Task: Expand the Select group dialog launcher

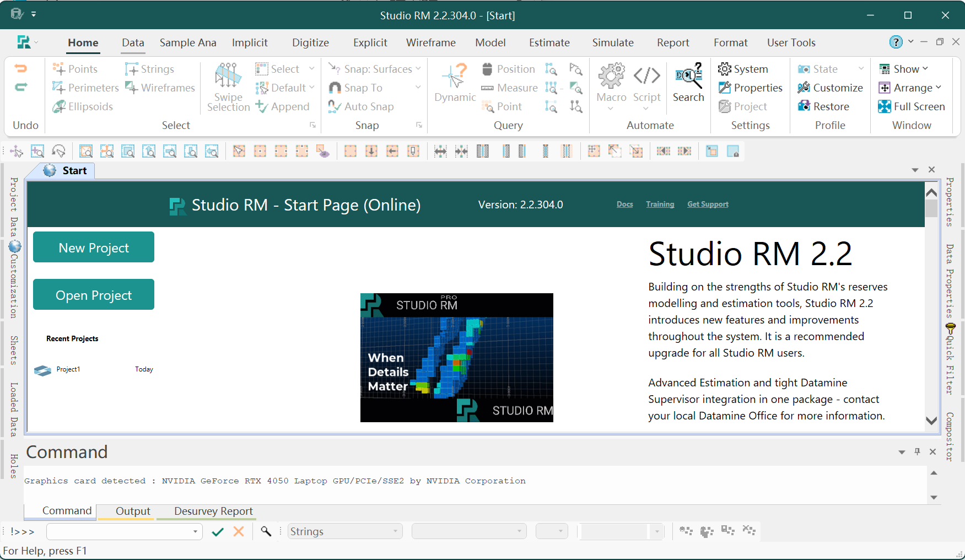Action: coord(312,125)
